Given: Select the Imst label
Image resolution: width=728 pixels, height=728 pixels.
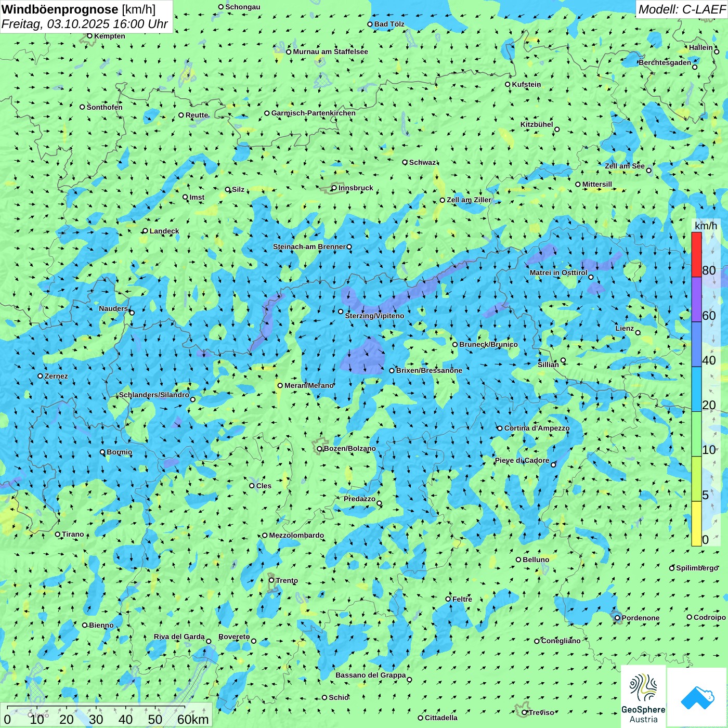Looking at the screenshot, I should 197,197.
